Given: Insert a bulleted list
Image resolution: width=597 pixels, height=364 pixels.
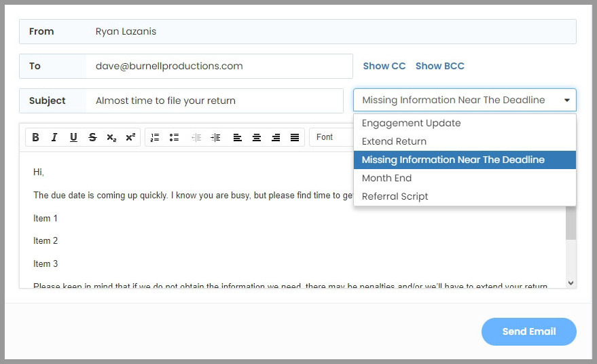Looking at the screenshot, I should coord(174,137).
